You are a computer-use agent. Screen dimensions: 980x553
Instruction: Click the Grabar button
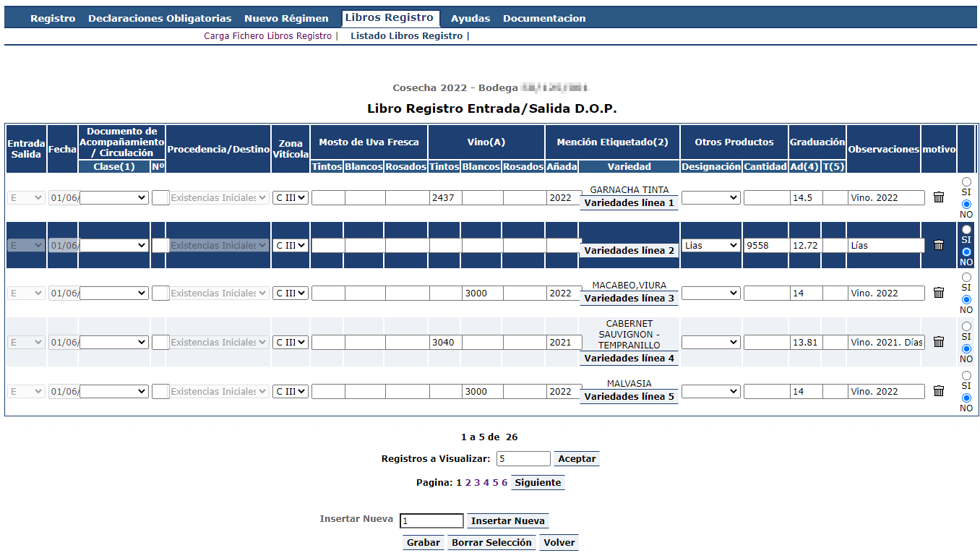(424, 543)
